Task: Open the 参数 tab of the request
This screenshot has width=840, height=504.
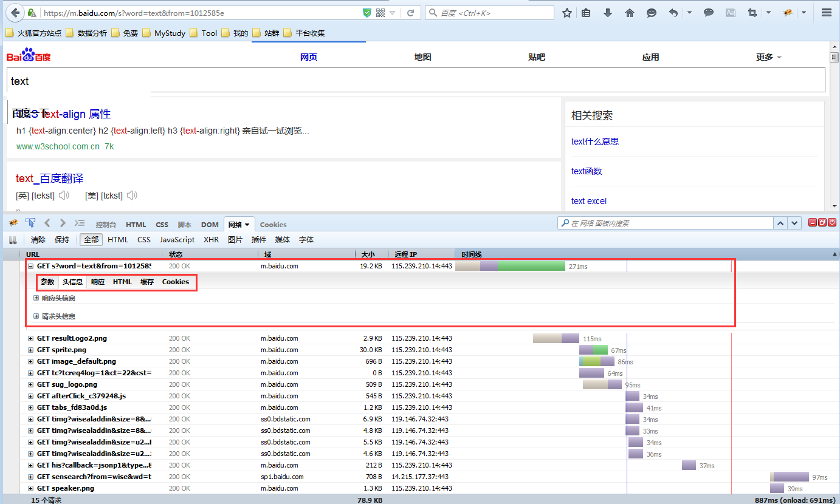Action: click(47, 282)
